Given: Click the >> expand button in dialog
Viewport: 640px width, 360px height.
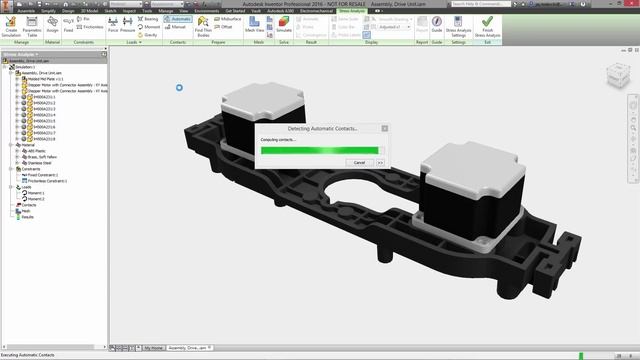Looking at the screenshot, I should (380, 162).
